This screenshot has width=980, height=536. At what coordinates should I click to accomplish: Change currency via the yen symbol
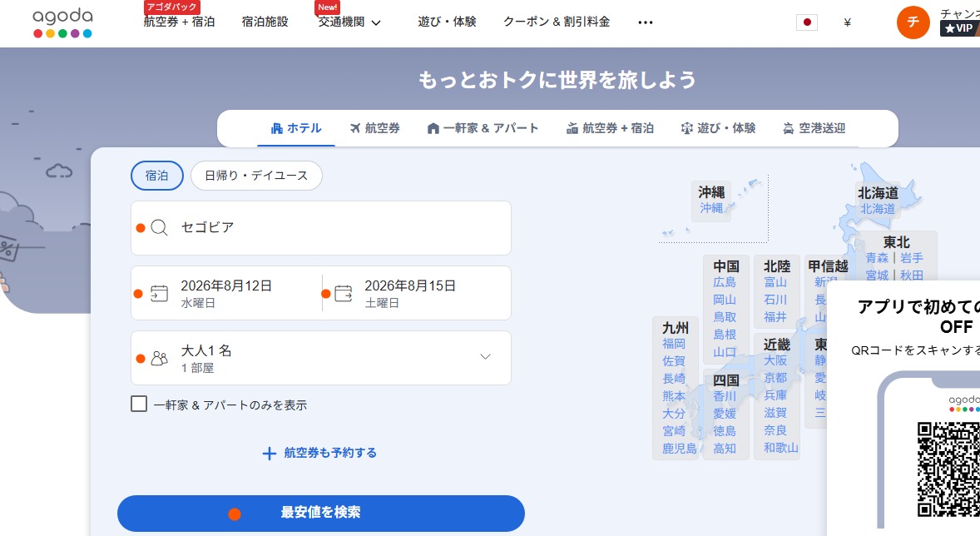(847, 22)
